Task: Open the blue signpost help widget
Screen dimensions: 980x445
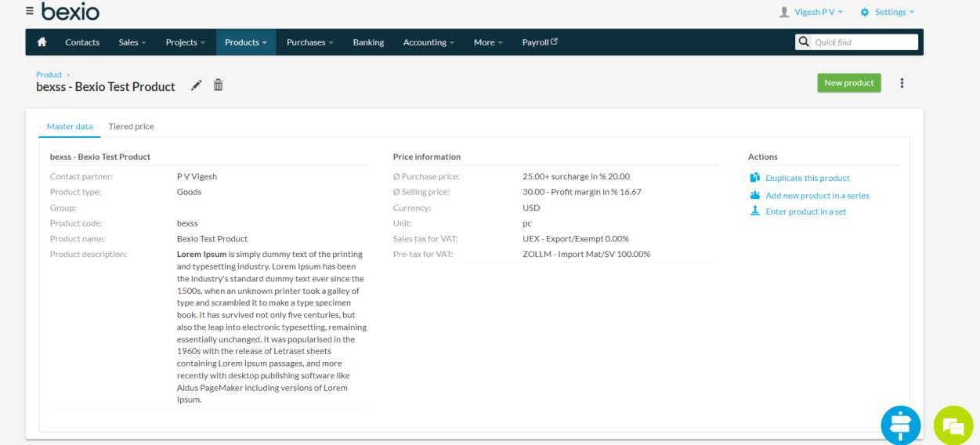Action: pos(901,425)
